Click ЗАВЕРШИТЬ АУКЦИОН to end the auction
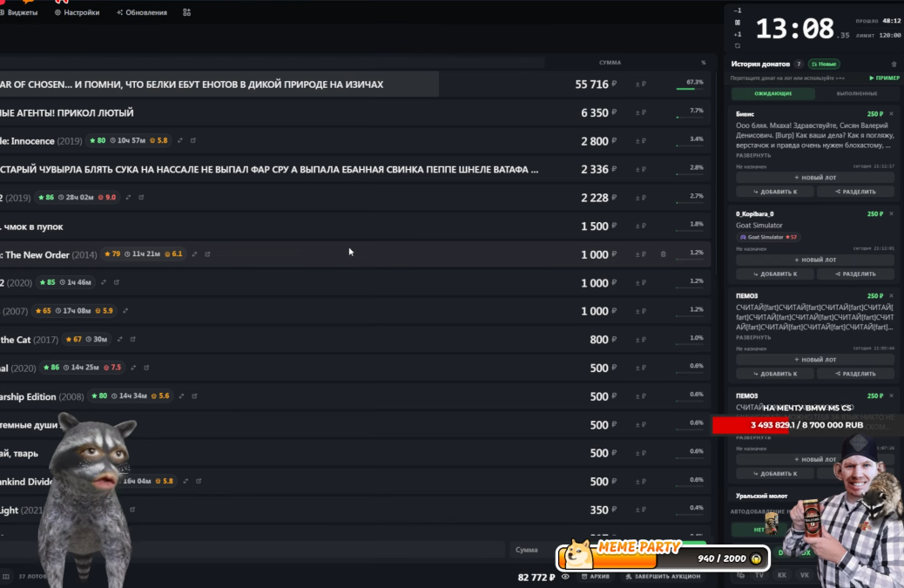The width and height of the screenshot is (904, 588). coord(663,577)
